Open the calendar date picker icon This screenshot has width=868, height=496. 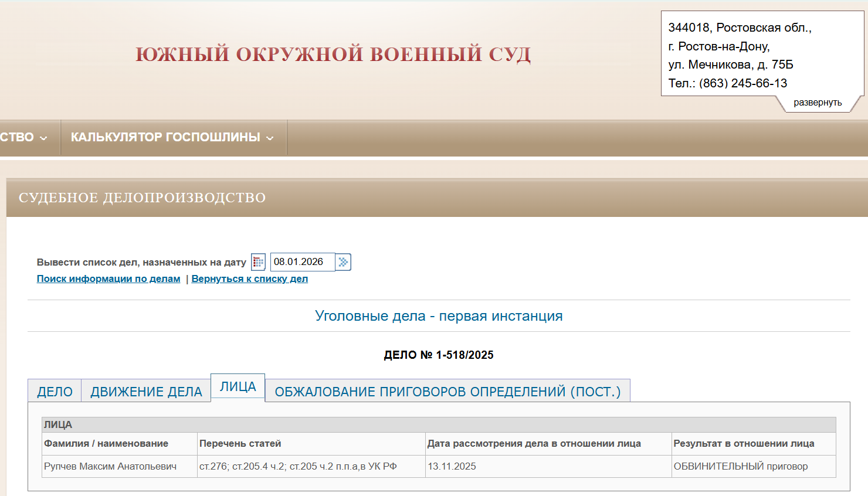[x=258, y=262]
